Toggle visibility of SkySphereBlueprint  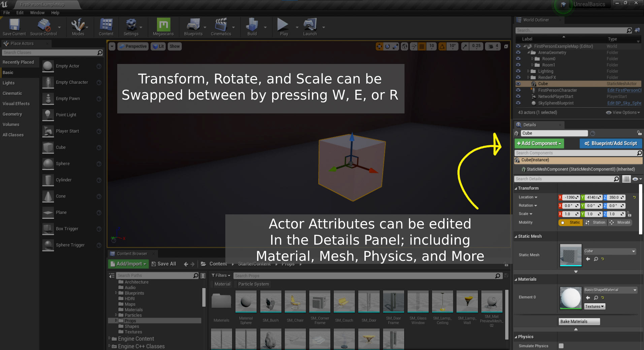click(x=518, y=103)
